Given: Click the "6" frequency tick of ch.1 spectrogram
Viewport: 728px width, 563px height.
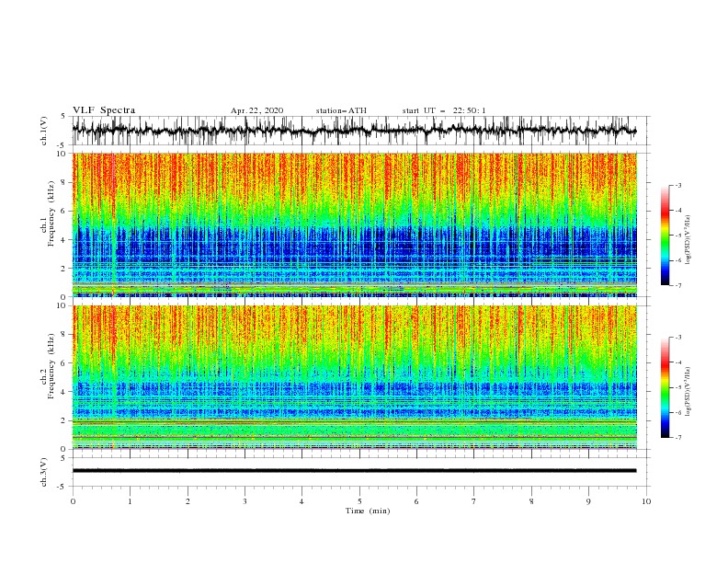Looking at the screenshot, I should pos(65,211).
